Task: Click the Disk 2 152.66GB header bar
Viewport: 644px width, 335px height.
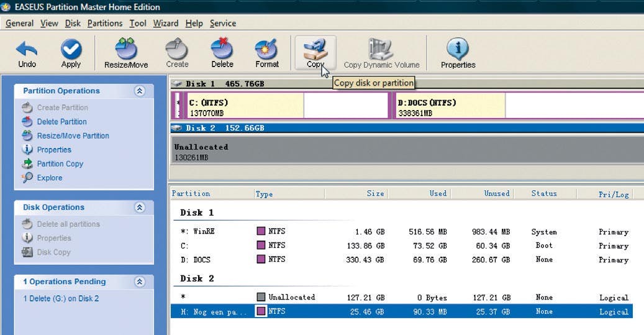Action: pyautogui.click(x=407, y=128)
